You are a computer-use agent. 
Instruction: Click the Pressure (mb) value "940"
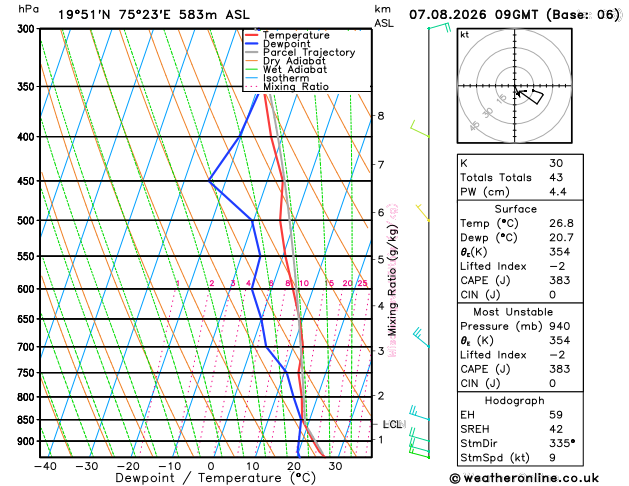[x=560, y=326]
